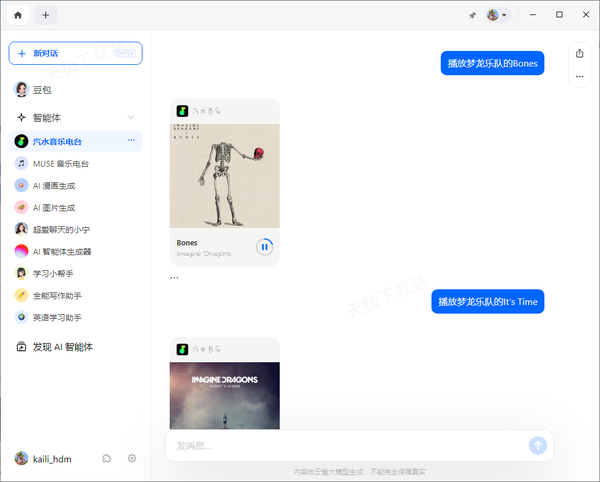The image size is (600, 482).
Task: Open settings gear at sidebar bottom
Action: [x=131, y=458]
